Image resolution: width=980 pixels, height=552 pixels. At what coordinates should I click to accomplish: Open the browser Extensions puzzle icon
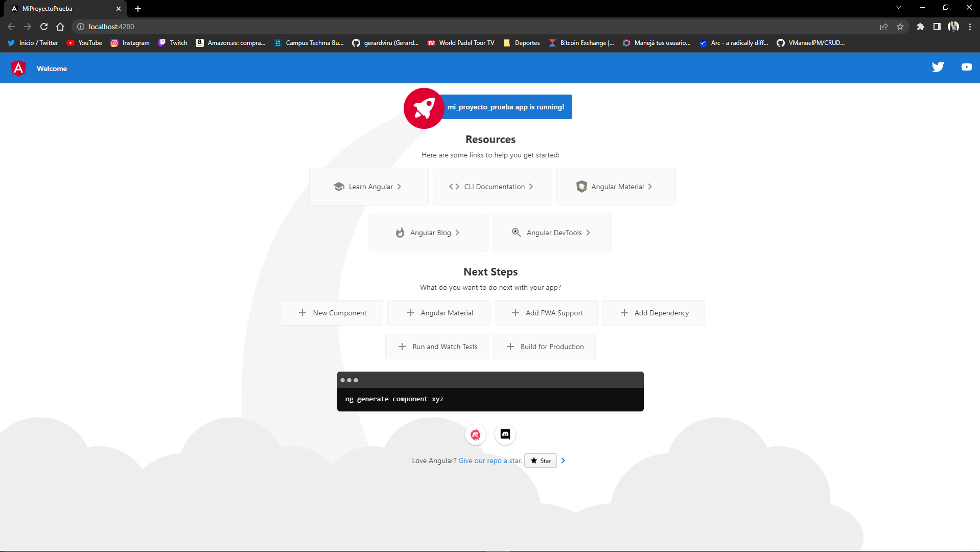(921, 27)
